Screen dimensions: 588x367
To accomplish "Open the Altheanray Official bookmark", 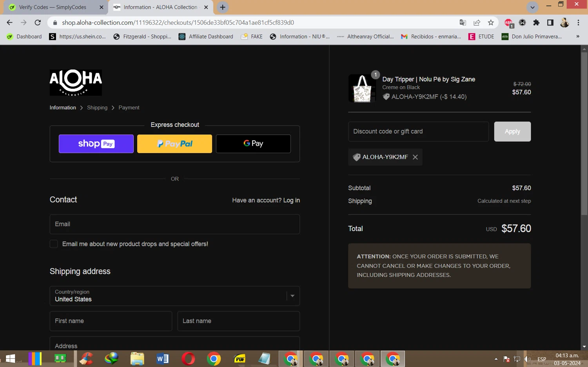I will click(365, 36).
